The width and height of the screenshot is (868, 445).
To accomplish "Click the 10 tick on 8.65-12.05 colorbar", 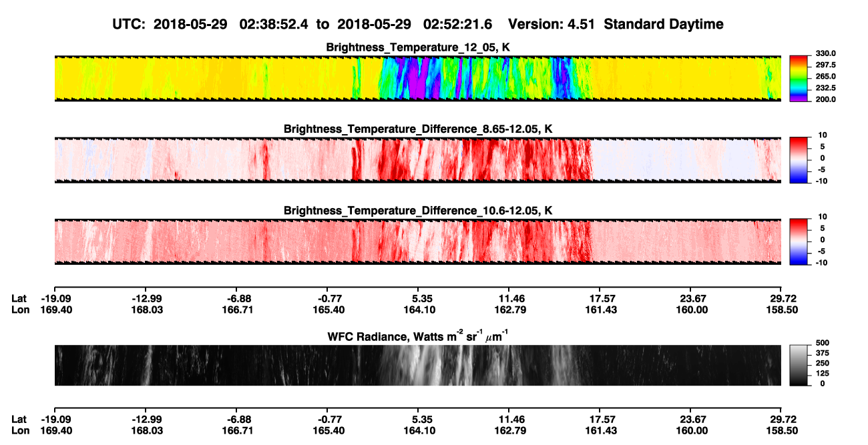I will point(823,135).
